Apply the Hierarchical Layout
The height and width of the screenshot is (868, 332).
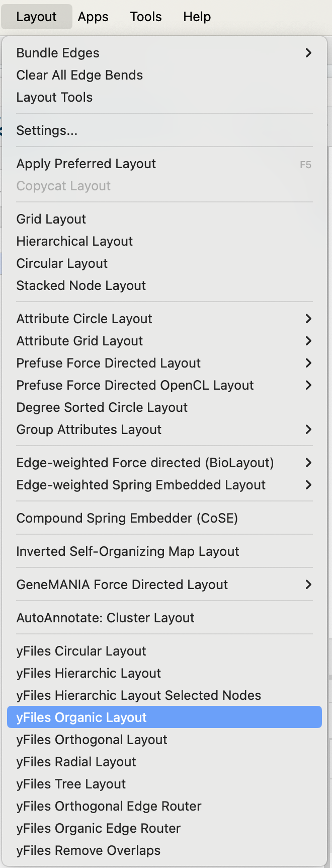point(74,241)
